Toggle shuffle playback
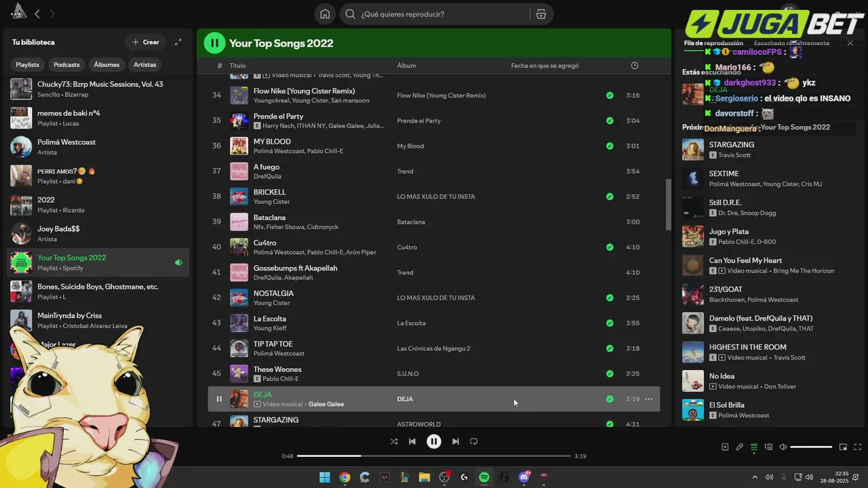The width and height of the screenshot is (868, 488). pyautogui.click(x=394, y=441)
